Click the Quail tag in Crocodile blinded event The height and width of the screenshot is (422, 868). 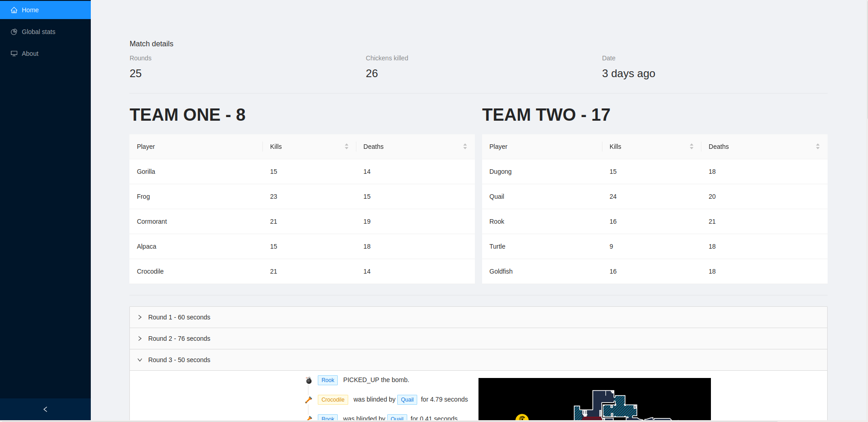click(407, 400)
